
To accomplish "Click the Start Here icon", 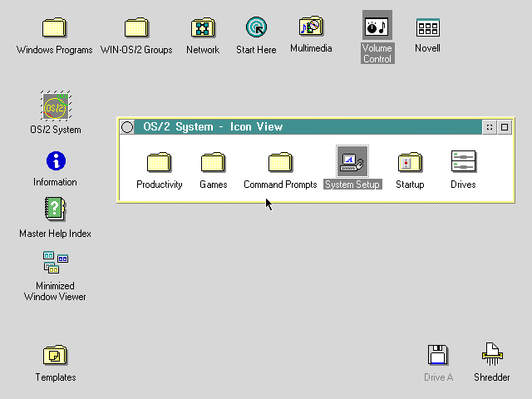I will pos(257,27).
